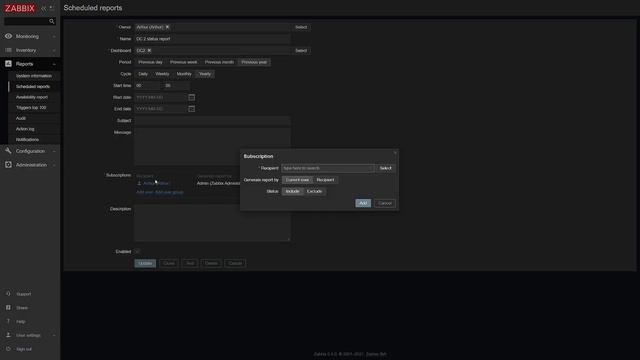
Task: Click the Test button
Action: point(190,263)
